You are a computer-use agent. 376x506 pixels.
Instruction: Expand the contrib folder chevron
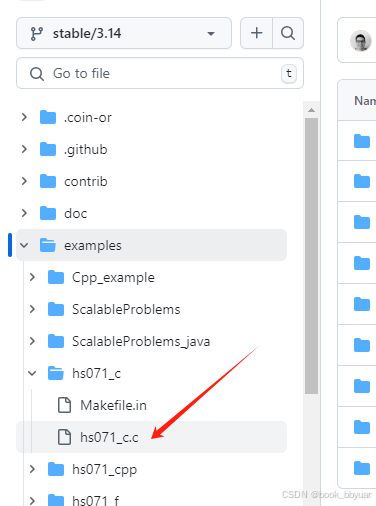tap(24, 181)
